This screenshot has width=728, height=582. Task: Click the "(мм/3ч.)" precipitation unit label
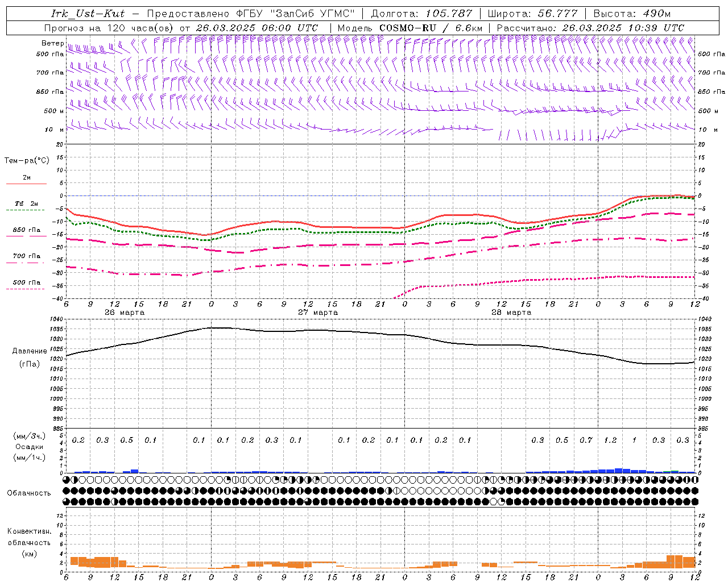[x=30, y=436]
